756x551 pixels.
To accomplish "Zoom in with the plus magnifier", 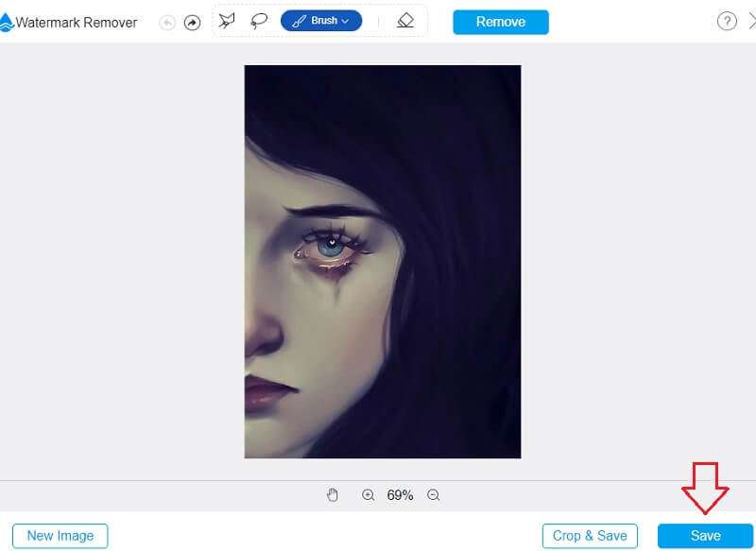I will click(x=369, y=494).
